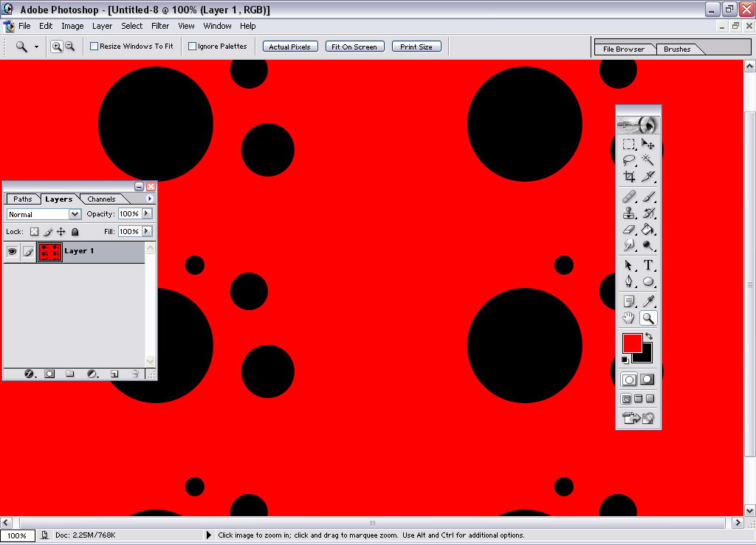Enable Ignore Palettes checkbox
756x545 pixels.
pos(192,47)
